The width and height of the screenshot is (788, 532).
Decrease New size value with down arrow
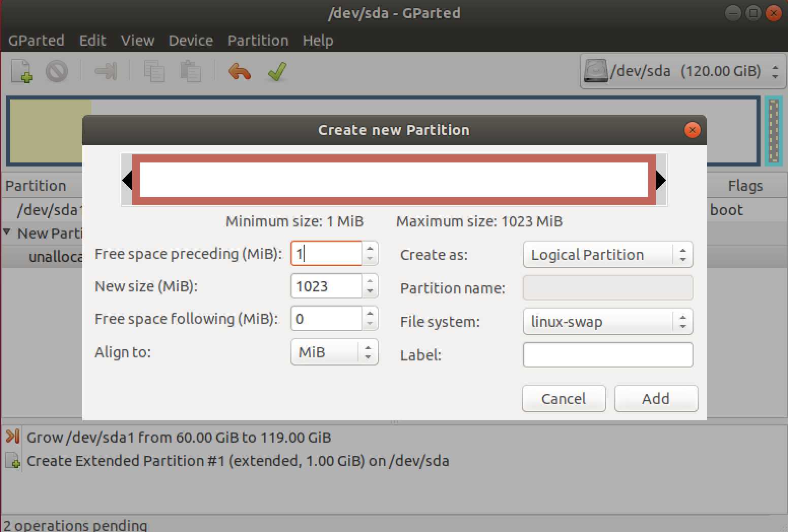point(370,292)
